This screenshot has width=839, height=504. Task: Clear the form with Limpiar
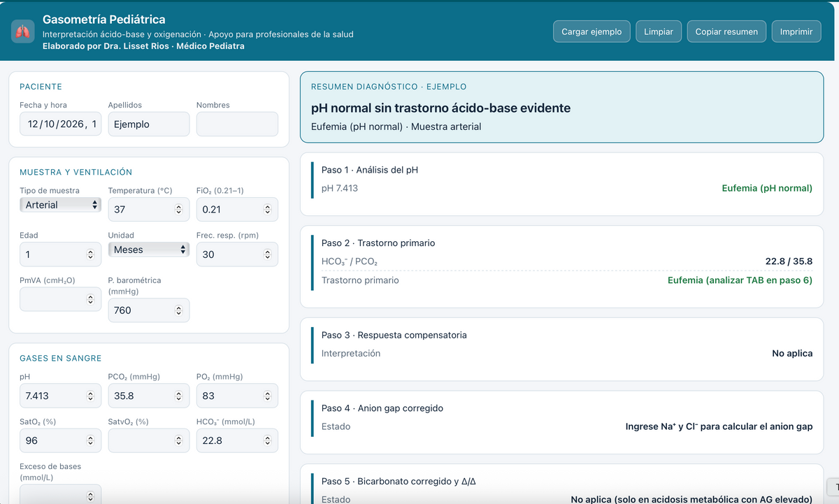point(659,31)
